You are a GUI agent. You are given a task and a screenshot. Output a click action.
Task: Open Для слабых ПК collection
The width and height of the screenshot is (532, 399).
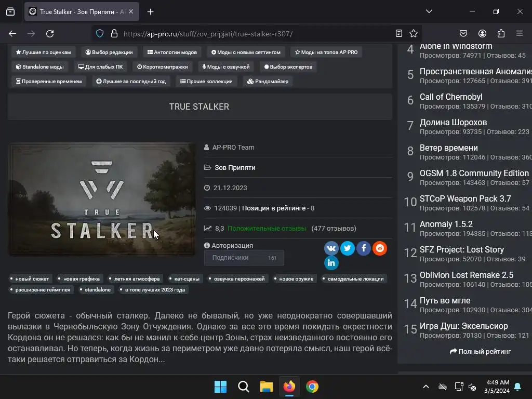pyautogui.click(x=100, y=67)
